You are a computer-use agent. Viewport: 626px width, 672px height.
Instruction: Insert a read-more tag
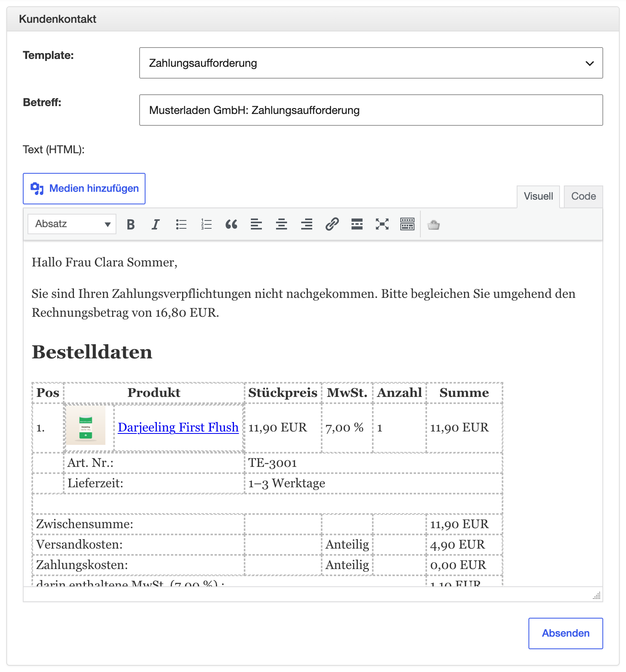(357, 224)
